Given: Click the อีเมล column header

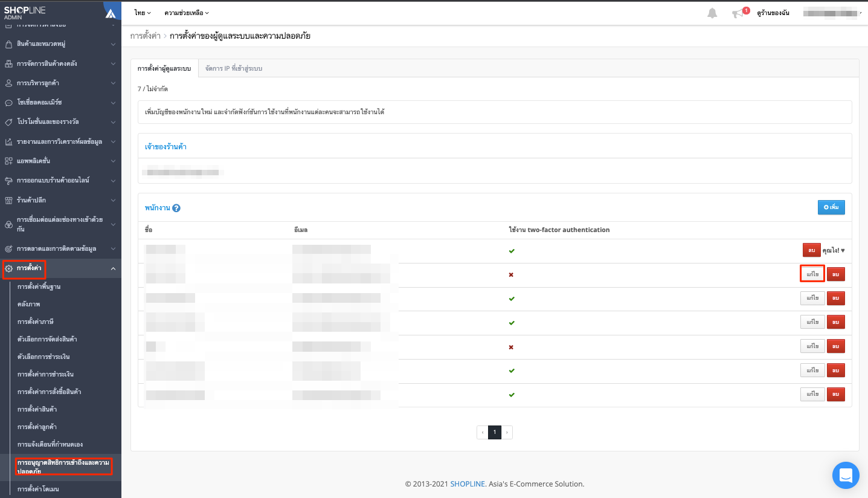Looking at the screenshot, I should (301, 230).
